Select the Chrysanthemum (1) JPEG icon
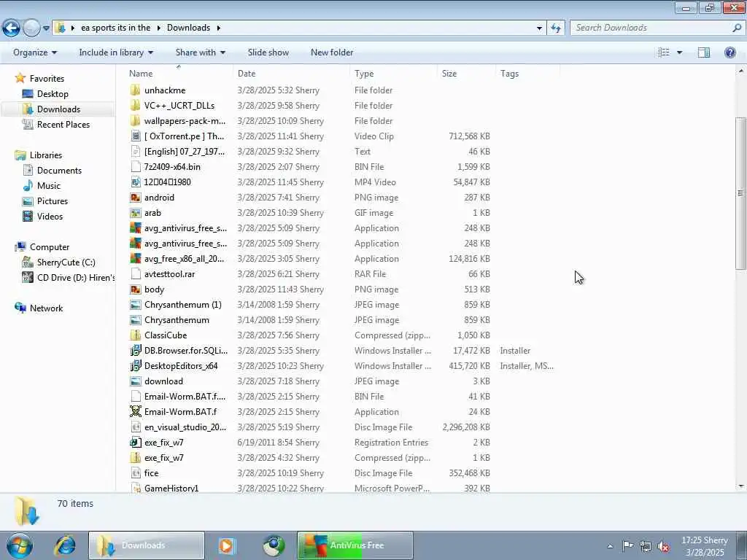This screenshot has height=560, width=747. pos(136,304)
